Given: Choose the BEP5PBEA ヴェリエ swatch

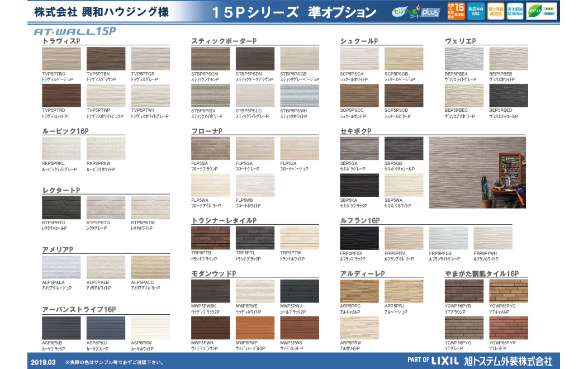Looking at the screenshot, I should tap(464, 59).
